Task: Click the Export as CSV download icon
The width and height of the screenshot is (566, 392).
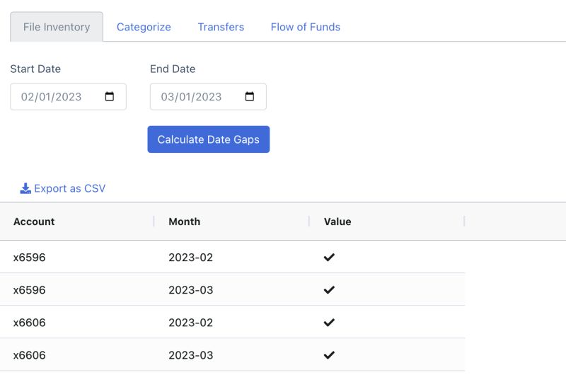Action: point(25,188)
